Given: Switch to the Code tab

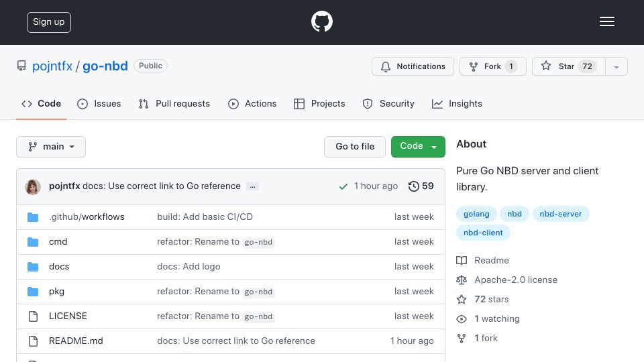Looking at the screenshot, I should [x=42, y=104].
